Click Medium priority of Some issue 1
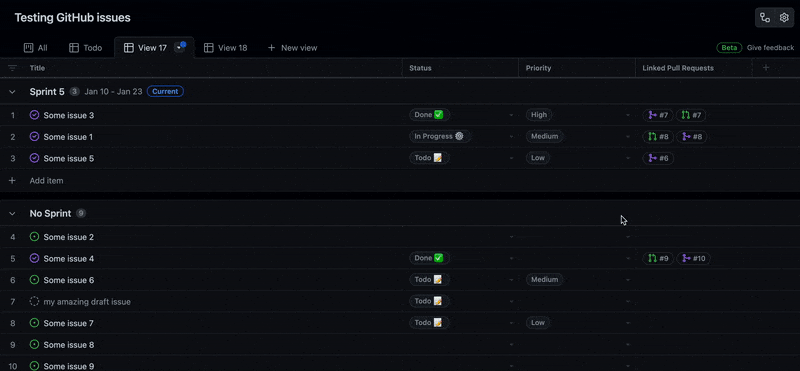 (x=545, y=136)
